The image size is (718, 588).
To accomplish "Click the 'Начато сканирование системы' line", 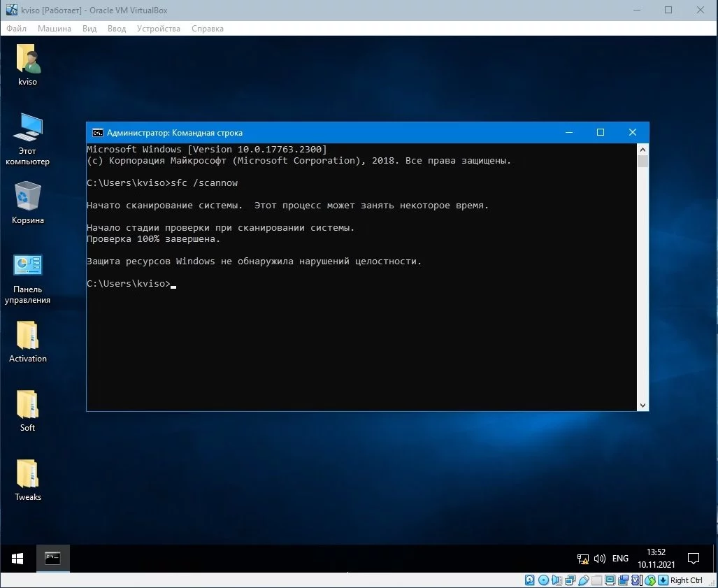I will pyautogui.click(x=288, y=206).
